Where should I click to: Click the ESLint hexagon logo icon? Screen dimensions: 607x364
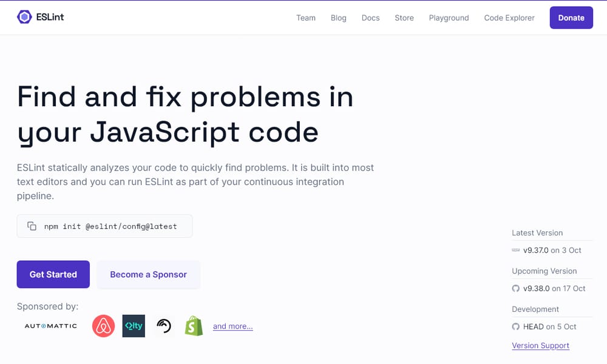[x=24, y=17]
